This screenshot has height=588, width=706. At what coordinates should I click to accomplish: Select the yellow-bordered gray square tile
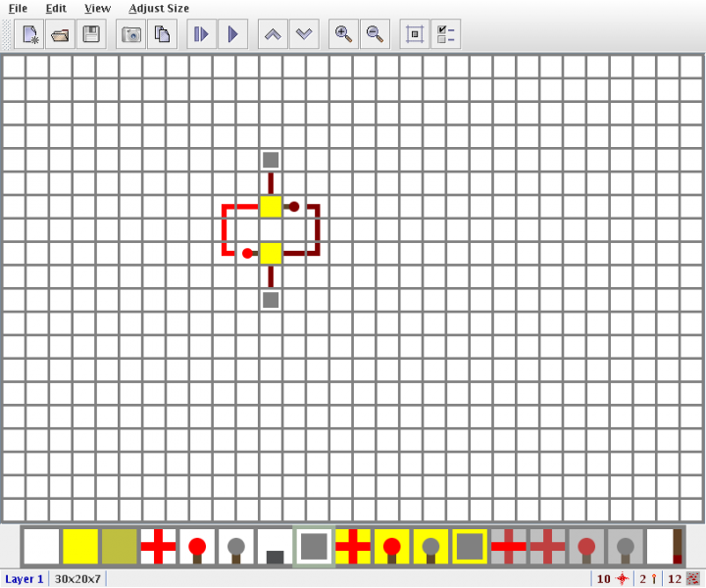tap(470, 546)
